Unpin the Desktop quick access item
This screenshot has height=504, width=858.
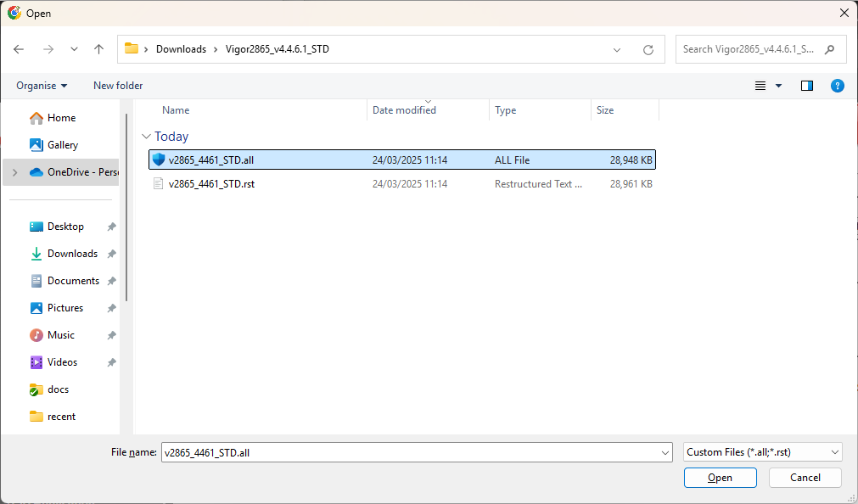click(x=111, y=227)
